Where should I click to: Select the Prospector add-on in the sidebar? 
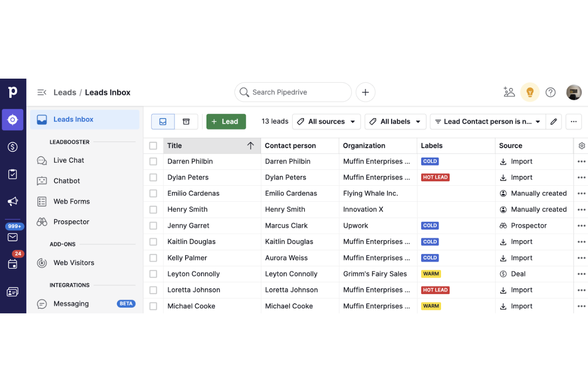pyautogui.click(x=71, y=222)
